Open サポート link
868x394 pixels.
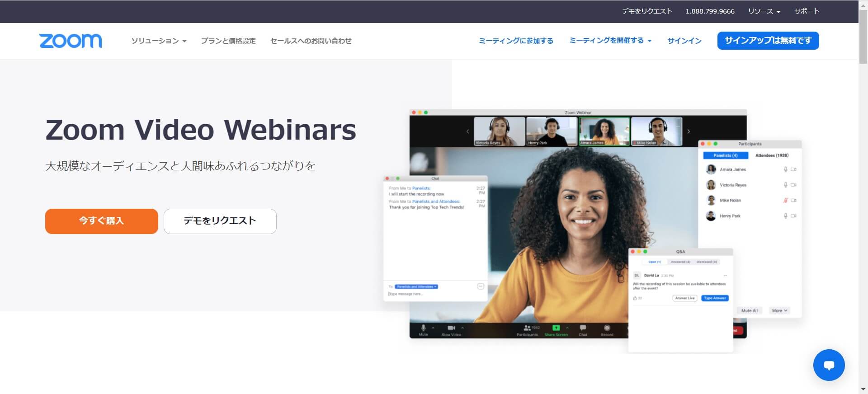pyautogui.click(x=807, y=11)
